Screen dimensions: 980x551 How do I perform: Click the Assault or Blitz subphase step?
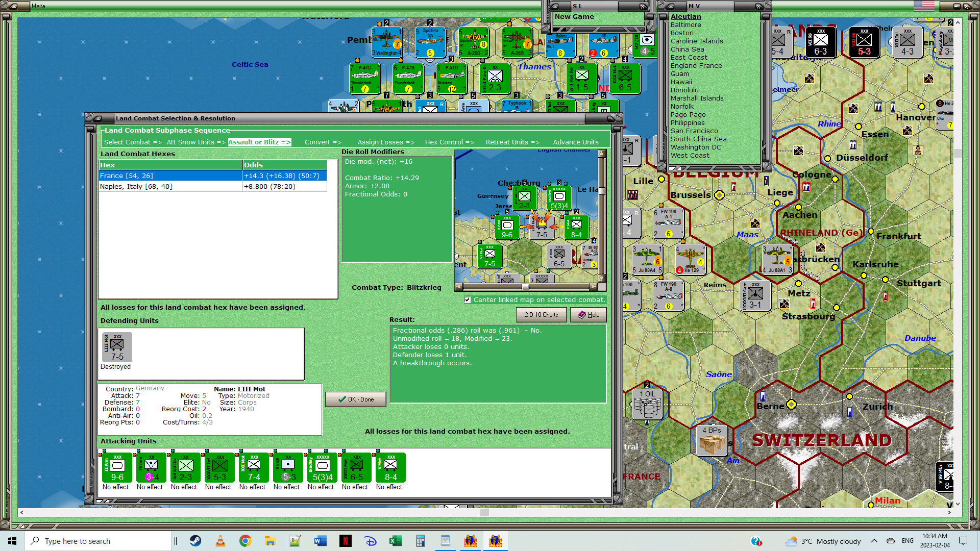(259, 142)
